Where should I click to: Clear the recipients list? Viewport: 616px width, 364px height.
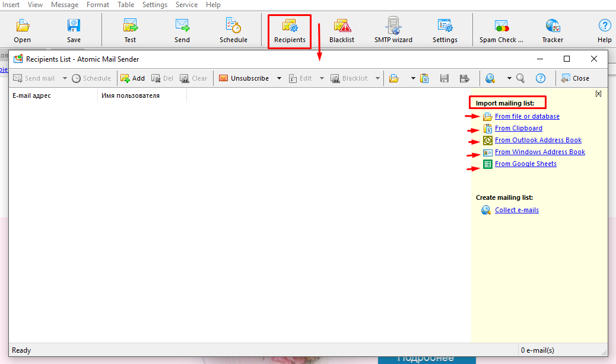click(193, 78)
